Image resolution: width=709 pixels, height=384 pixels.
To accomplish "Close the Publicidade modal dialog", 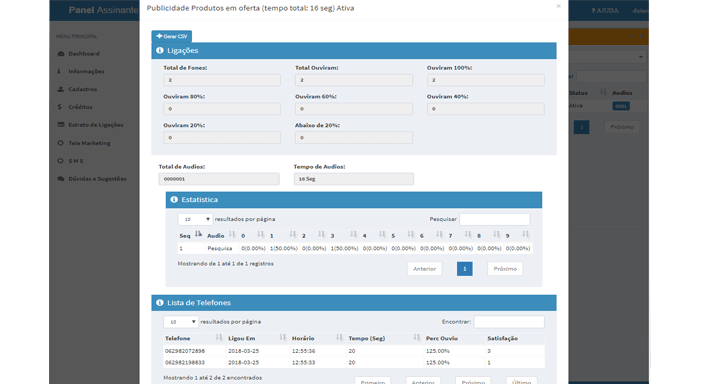I will (x=558, y=6).
